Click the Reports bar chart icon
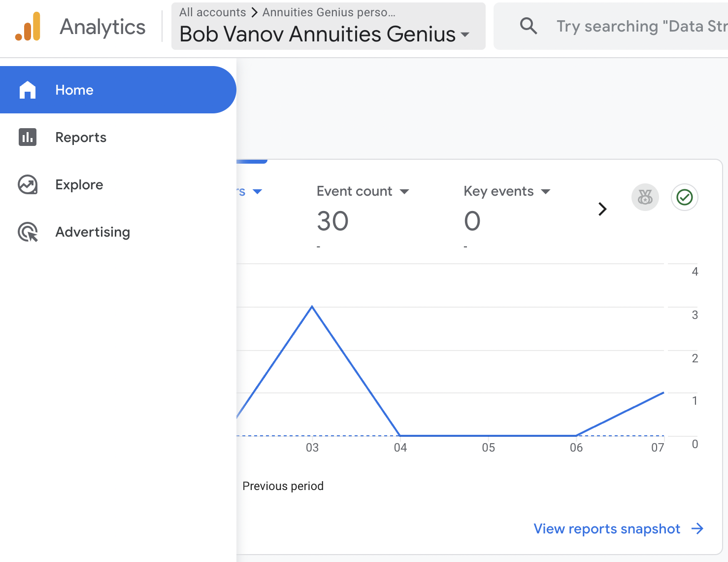Image resolution: width=728 pixels, height=562 pixels. click(28, 137)
